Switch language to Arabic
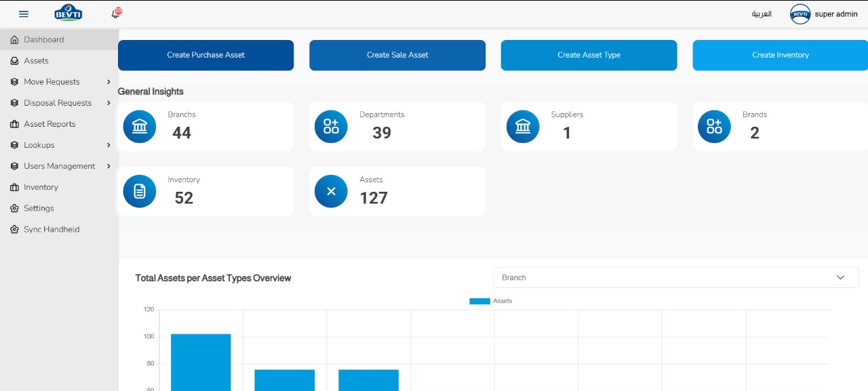Viewport: 868px width, 391px height. 761,14
